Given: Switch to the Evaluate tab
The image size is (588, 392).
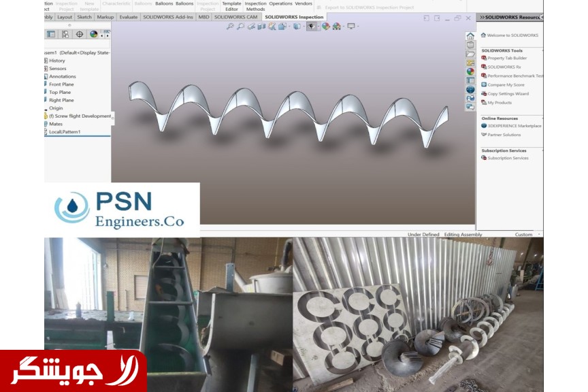Looking at the screenshot, I should click(x=128, y=17).
